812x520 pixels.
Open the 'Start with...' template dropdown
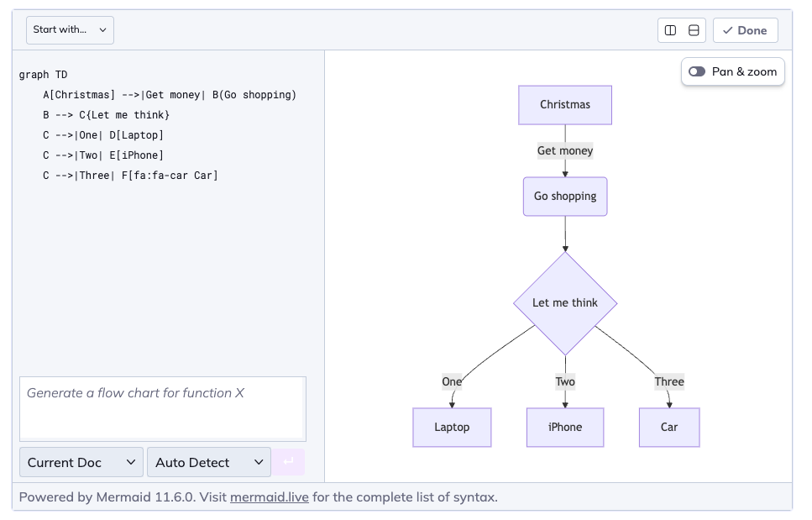tap(70, 30)
